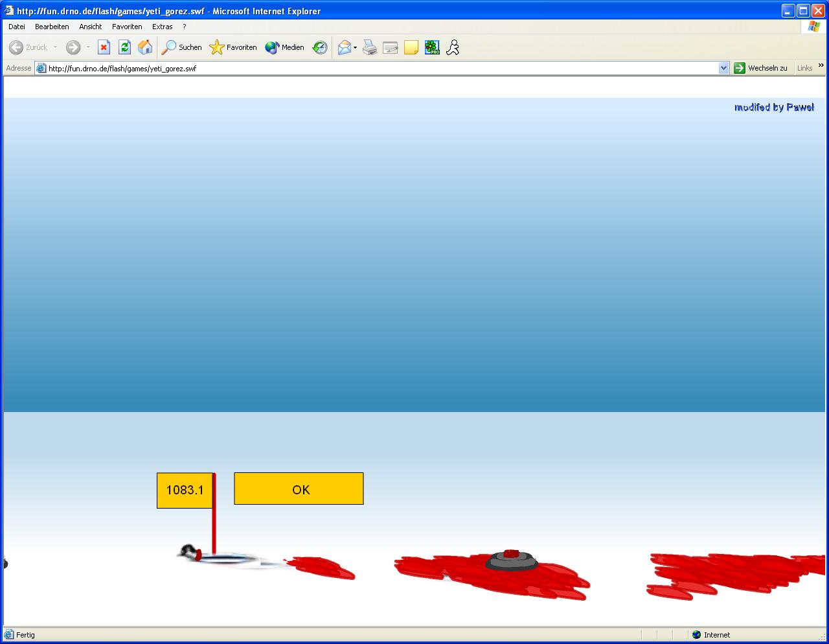Click the yellow note toolbar icon
This screenshot has width=829, height=644.
[x=411, y=47]
